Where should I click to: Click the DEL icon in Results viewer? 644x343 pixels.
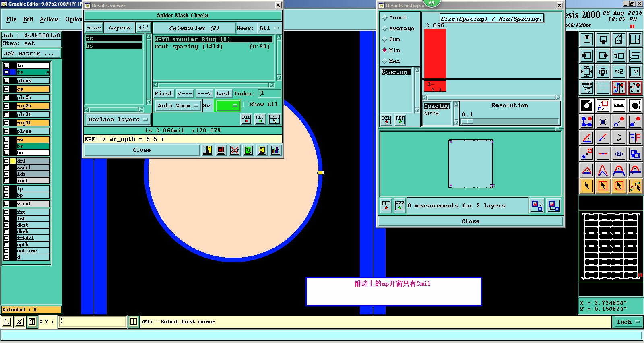(246, 119)
